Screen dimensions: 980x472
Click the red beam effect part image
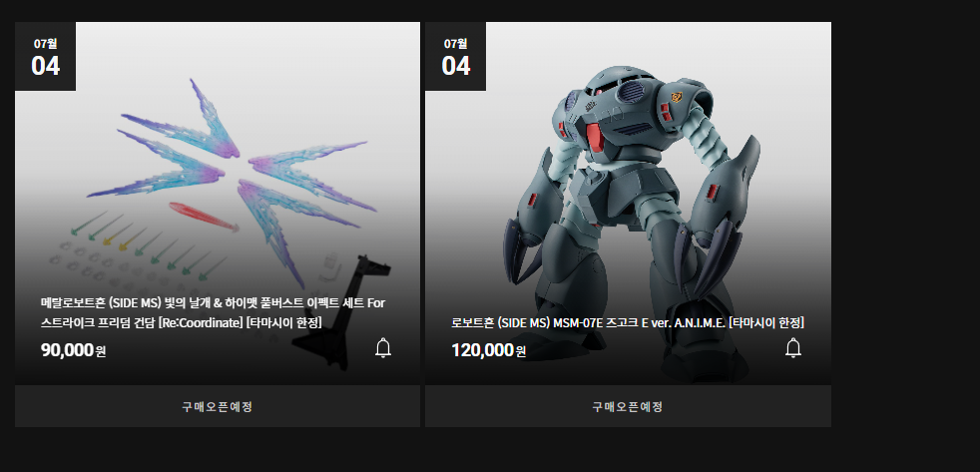(204, 217)
